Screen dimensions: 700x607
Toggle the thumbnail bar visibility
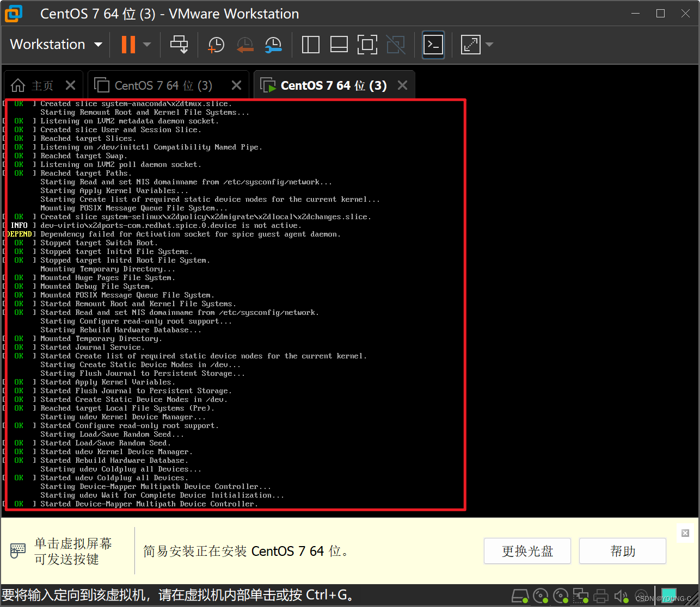click(339, 45)
